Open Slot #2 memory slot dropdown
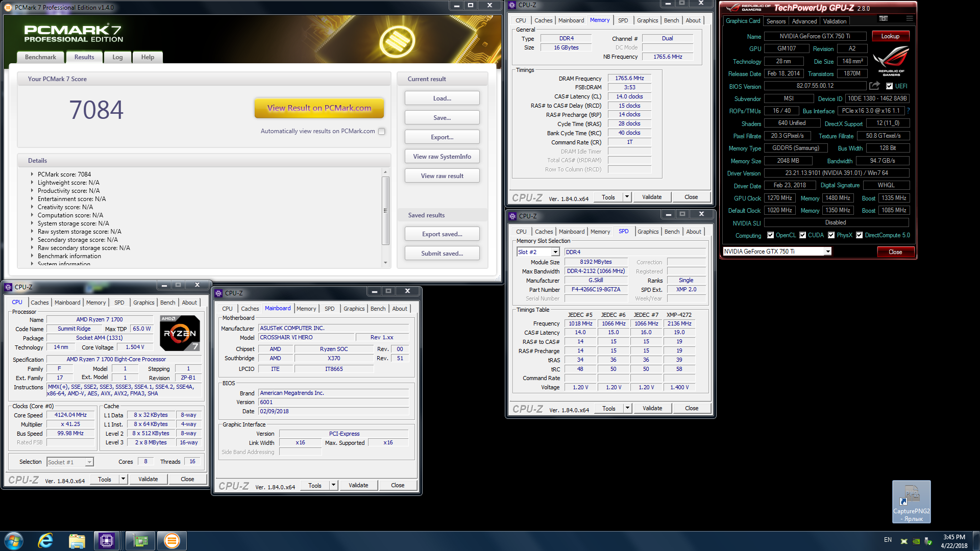Image resolution: width=980 pixels, height=551 pixels. click(555, 252)
